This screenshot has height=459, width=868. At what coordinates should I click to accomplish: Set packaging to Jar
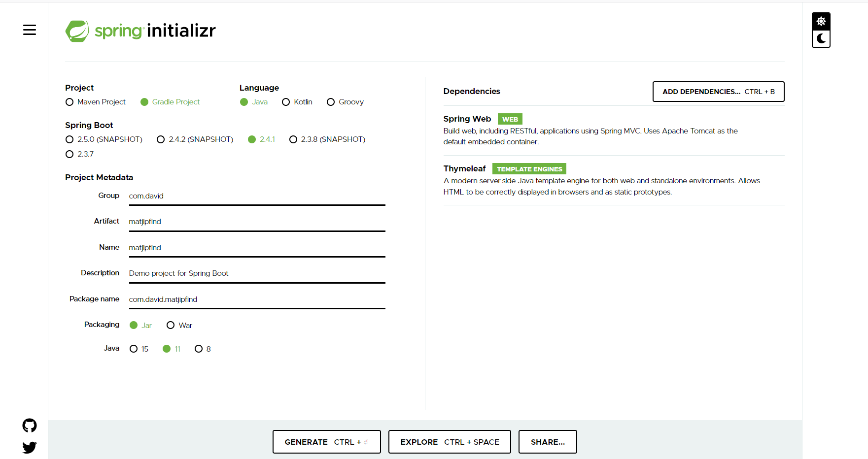[x=140, y=326]
